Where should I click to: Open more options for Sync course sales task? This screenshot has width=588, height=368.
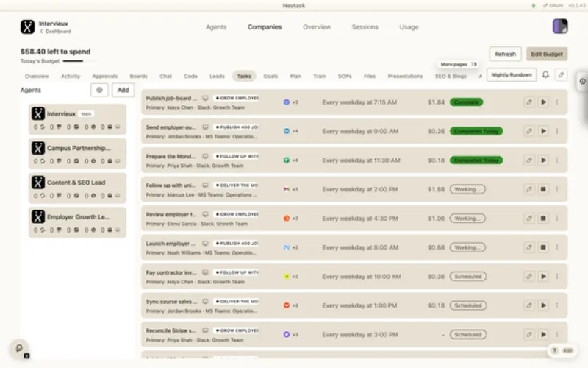557,305
